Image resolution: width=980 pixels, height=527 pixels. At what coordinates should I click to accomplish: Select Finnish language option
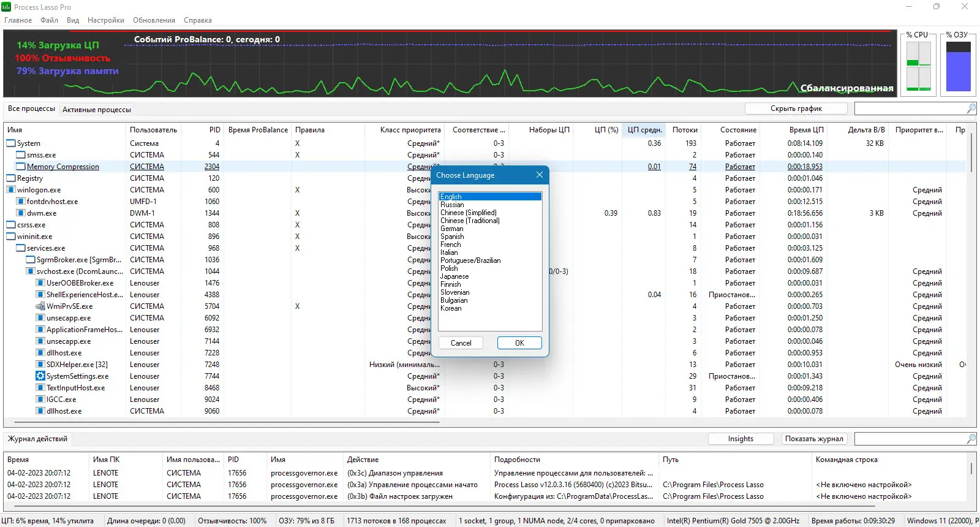451,284
